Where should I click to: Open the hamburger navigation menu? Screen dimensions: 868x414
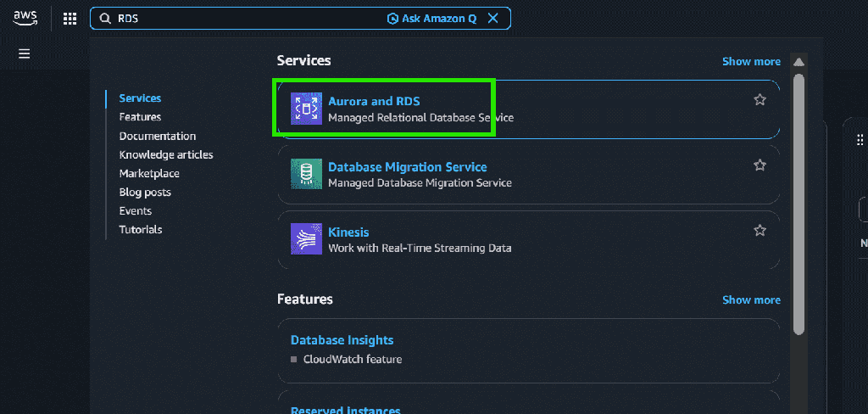tap(25, 53)
